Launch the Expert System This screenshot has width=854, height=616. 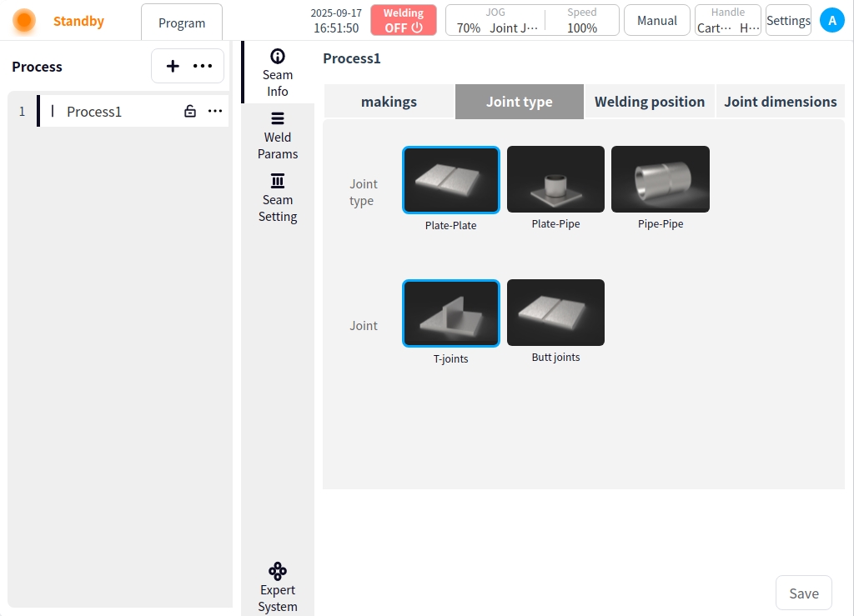(x=278, y=587)
